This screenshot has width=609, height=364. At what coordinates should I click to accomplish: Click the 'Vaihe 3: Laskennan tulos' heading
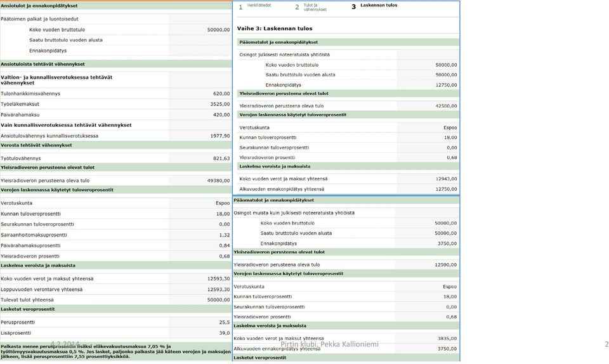[275, 29]
